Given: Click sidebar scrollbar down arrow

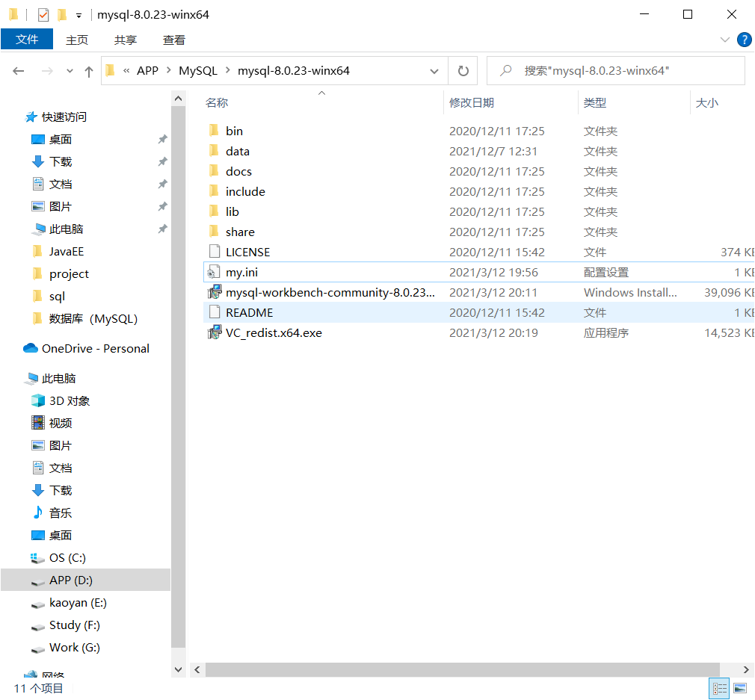Looking at the screenshot, I should point(178,669).
